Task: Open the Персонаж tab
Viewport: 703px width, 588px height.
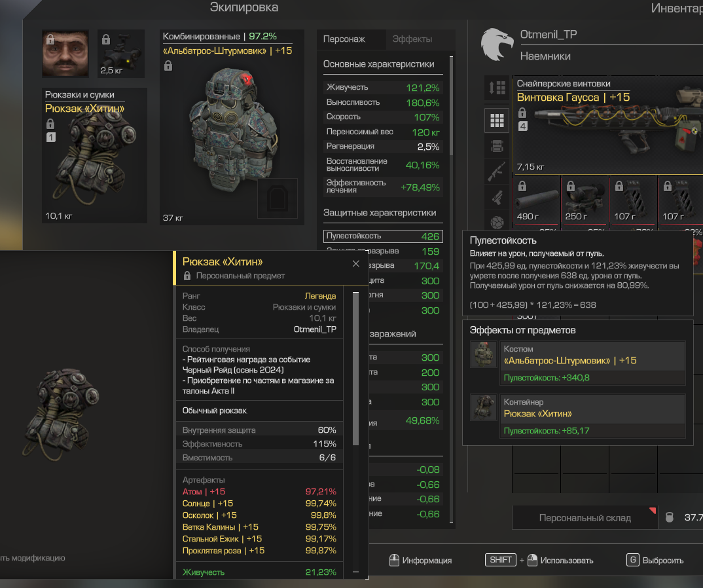Action: [x=344, y=39]
